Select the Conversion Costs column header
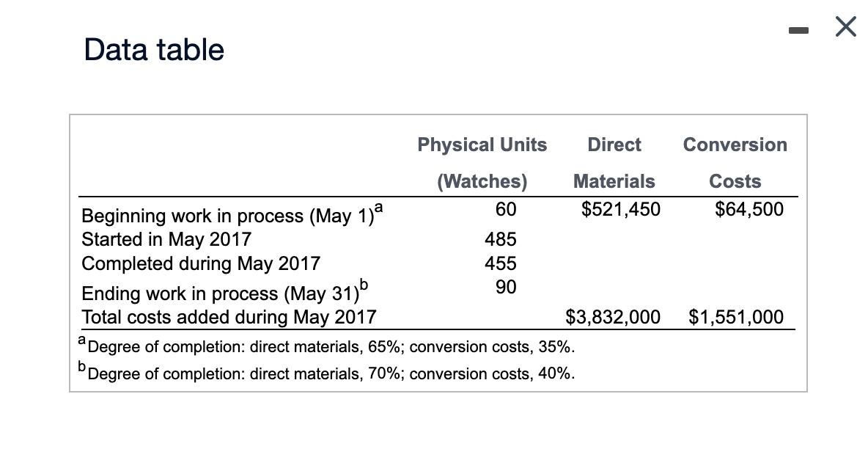The image size is (868, 449). pyautogui.click(x=735, y=163)
